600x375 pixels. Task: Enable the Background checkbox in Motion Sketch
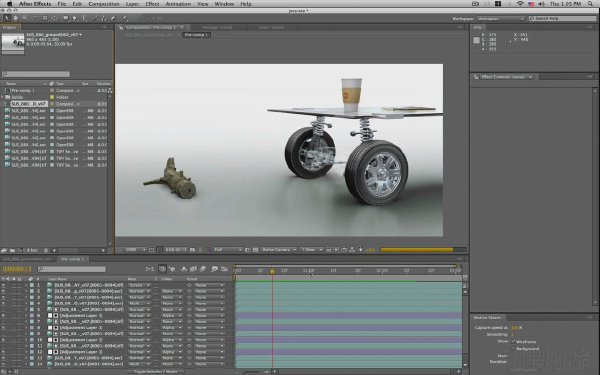pos(514,349)
